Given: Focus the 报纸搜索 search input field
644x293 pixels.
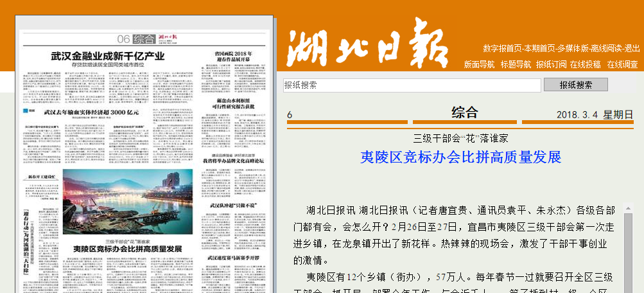Looking at the screenshot, I should point(412,85).
